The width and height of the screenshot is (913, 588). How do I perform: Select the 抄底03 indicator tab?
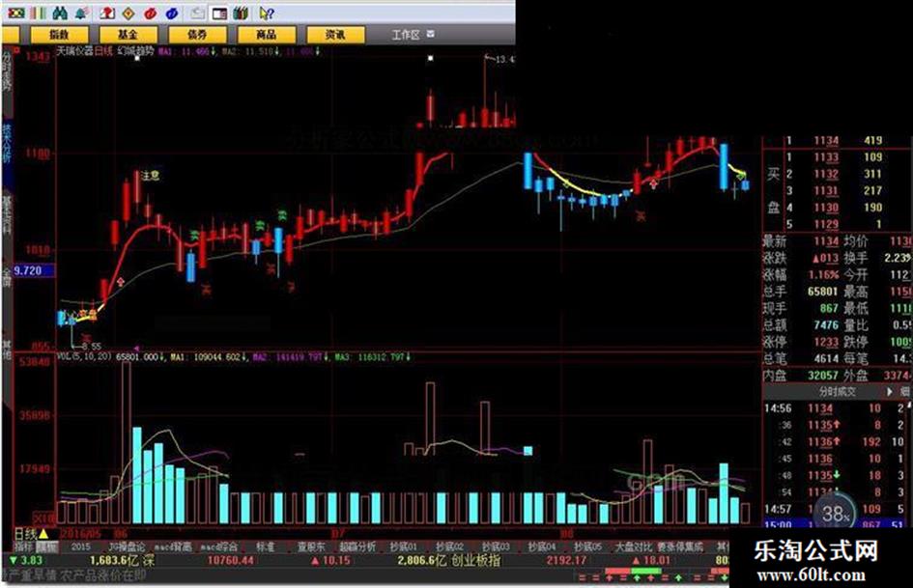[x=496, y=547]
